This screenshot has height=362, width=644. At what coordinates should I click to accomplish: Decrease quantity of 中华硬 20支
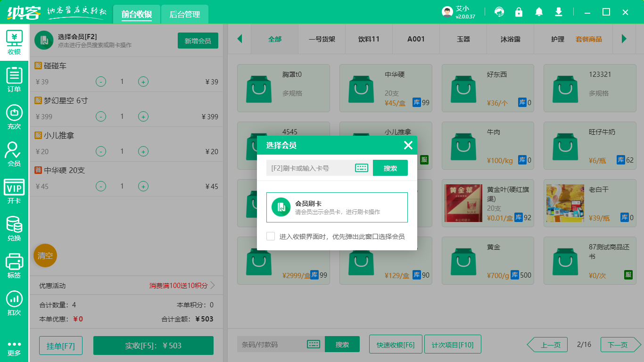tap(101, 186)
